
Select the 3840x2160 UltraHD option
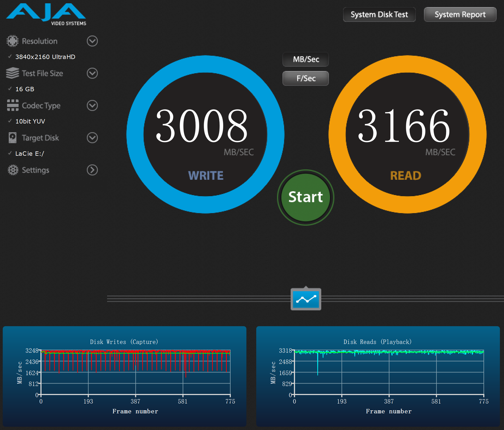(45, 57)
